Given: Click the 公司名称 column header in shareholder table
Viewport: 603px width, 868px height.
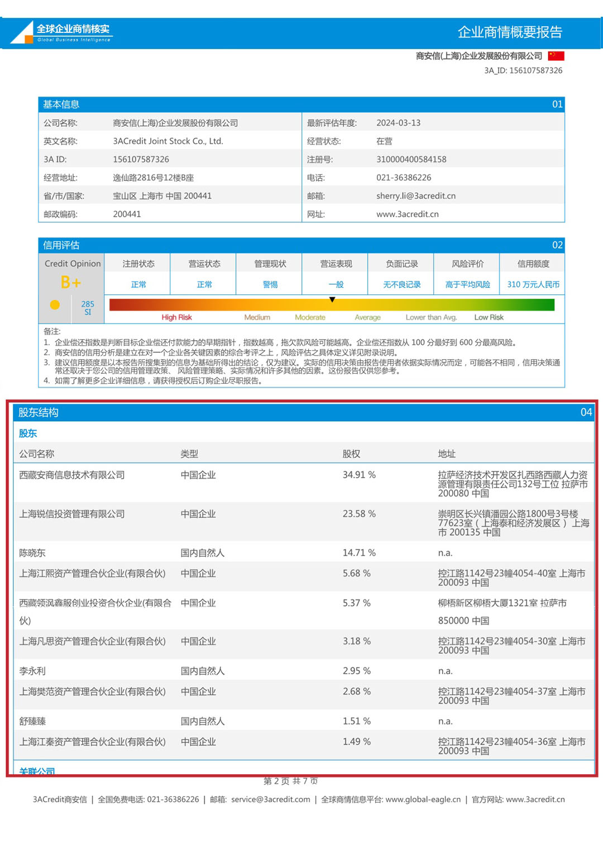Looking at the screenshot, I should click(37, 454).
